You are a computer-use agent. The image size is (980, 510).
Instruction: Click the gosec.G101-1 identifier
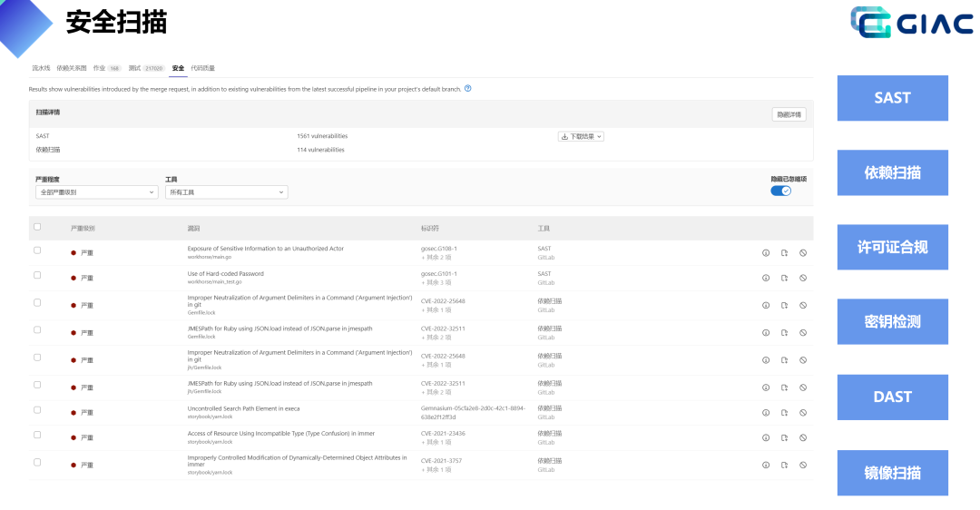click(439, 274)
